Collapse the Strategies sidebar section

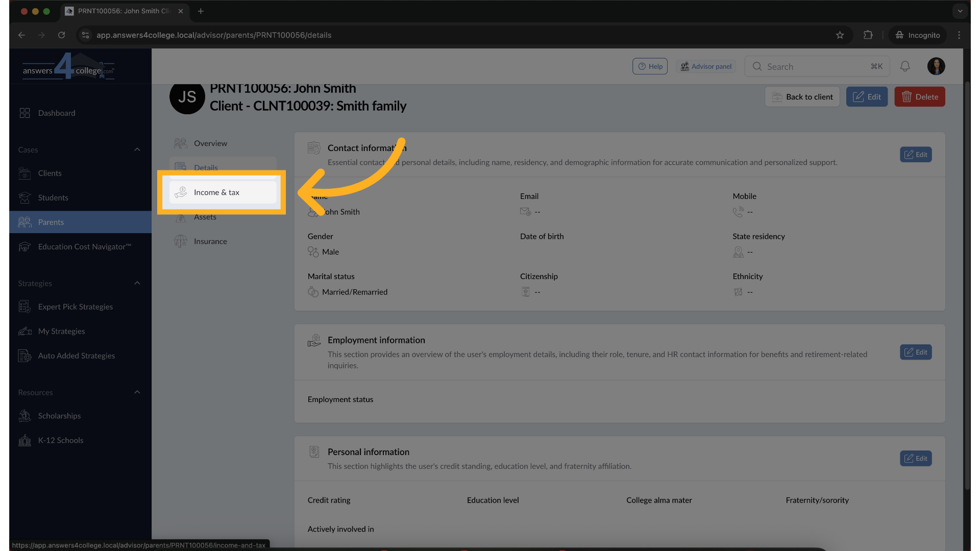137,283
